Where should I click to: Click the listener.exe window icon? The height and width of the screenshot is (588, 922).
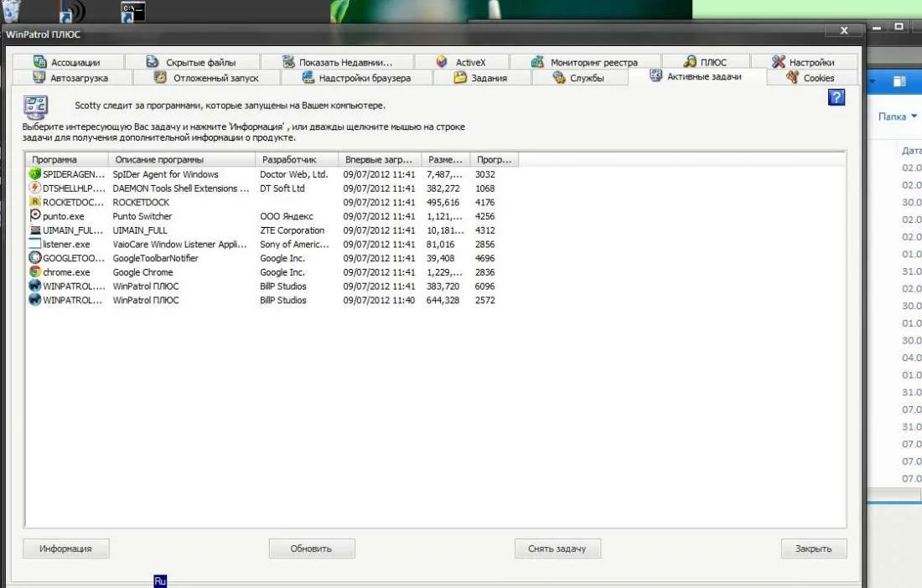point(35,244)
